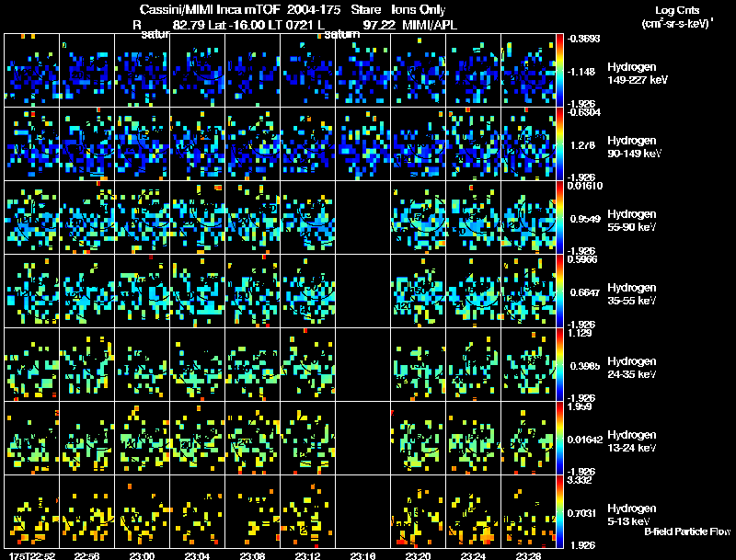This screenshot has width=736, height=560.
Task: Click the 'LT 0721' value in header
Action: (289, 25)
